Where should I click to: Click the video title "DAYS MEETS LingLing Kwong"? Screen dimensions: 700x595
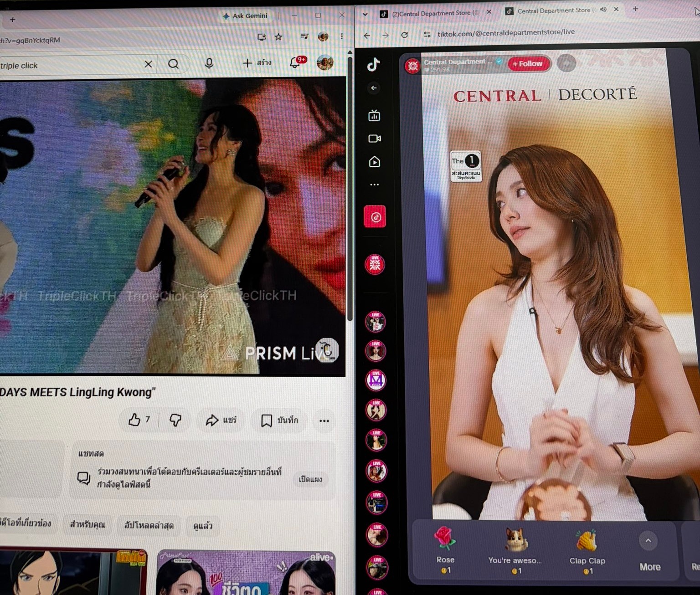[x=77, y=392]
